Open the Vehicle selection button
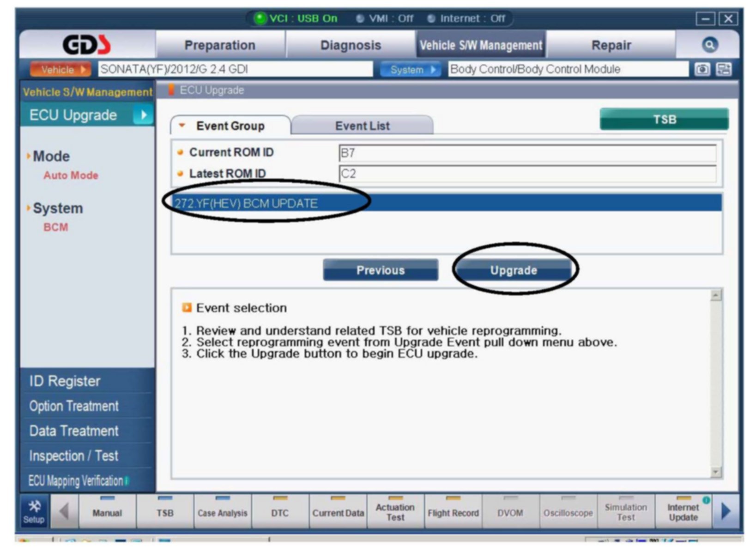Image resolution: width=756 pixels, height=558 pixels. (60, 70)
